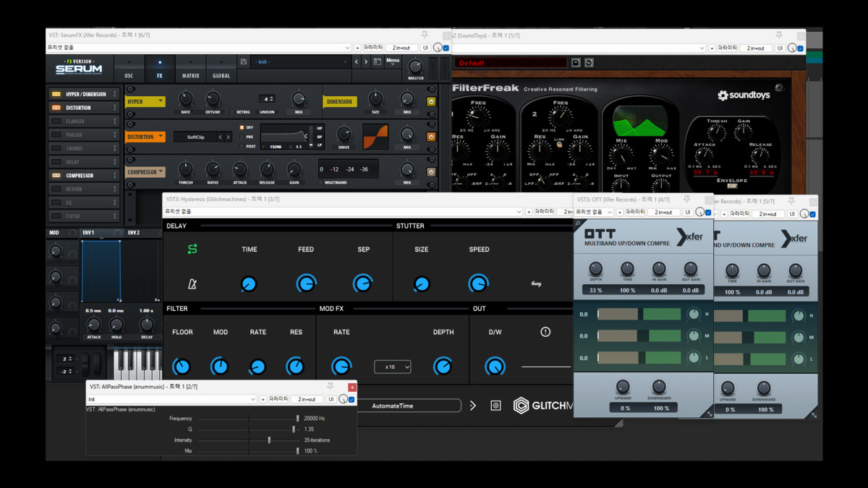Image resolution: width=868 pixels, height=488 pixels.
Task: Switch to Serum FX tab
Action: (160, 69)
